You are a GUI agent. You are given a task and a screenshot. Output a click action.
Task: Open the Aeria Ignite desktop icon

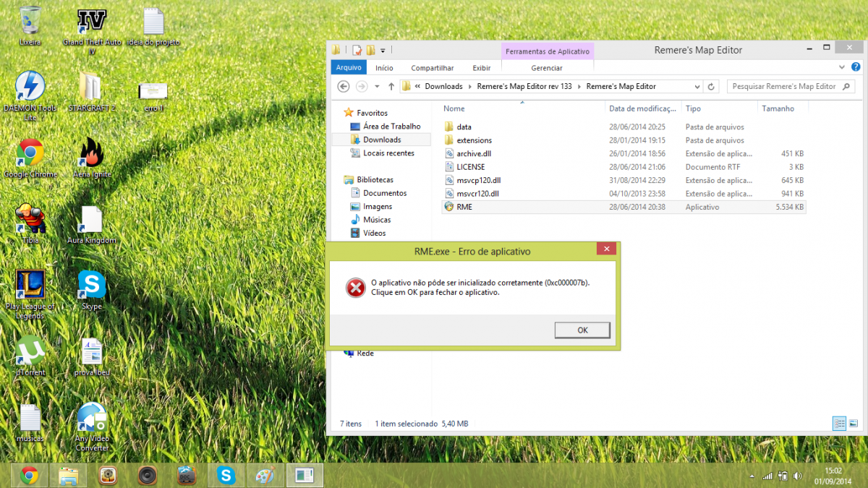(92, 153)
